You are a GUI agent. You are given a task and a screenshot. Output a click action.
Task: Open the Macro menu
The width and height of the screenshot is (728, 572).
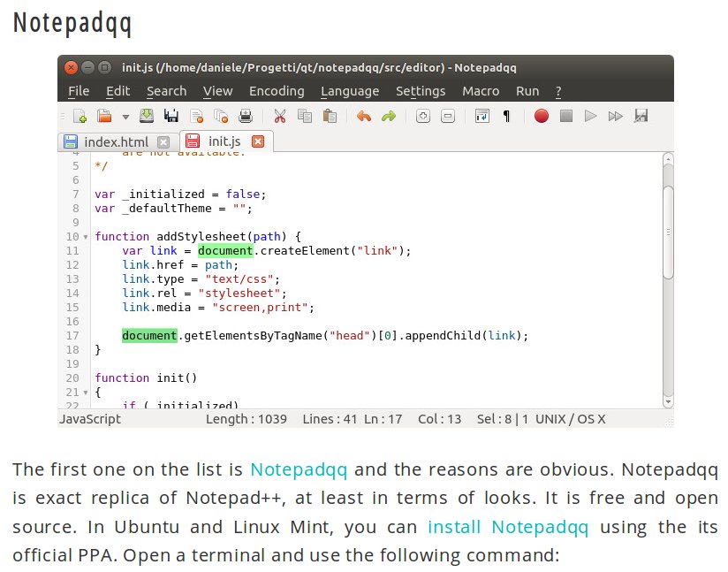click(x=481, y=91)
